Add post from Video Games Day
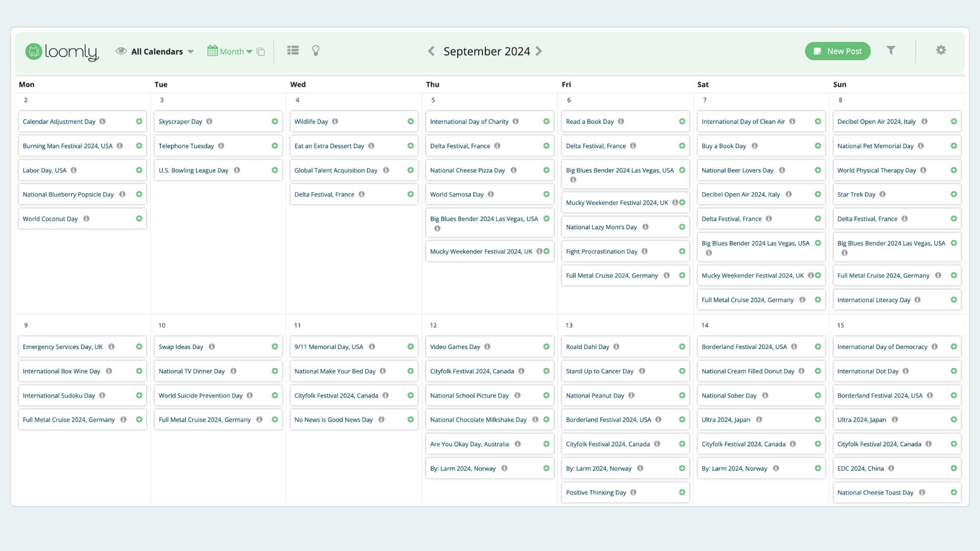Image resolution: width=980 pixels, height=551 pixels. (x=546, y=347)
